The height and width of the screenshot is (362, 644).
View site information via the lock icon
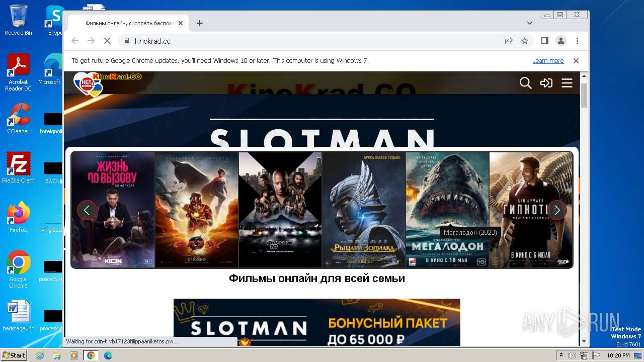coord(127,41)
